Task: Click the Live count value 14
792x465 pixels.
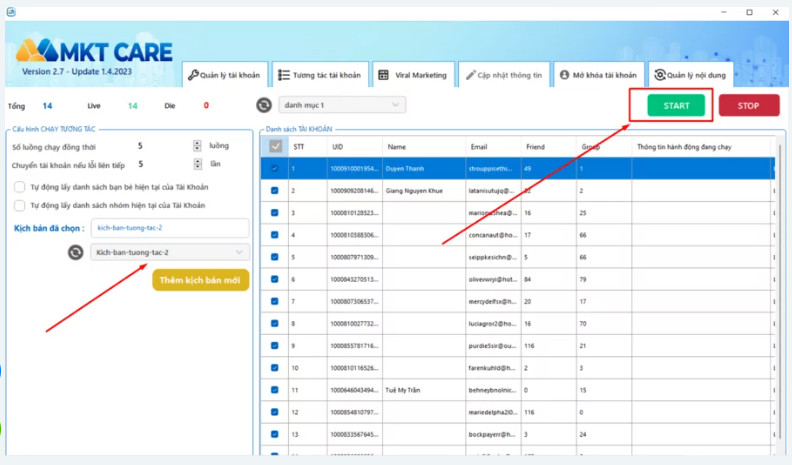Action: (132, 106)
